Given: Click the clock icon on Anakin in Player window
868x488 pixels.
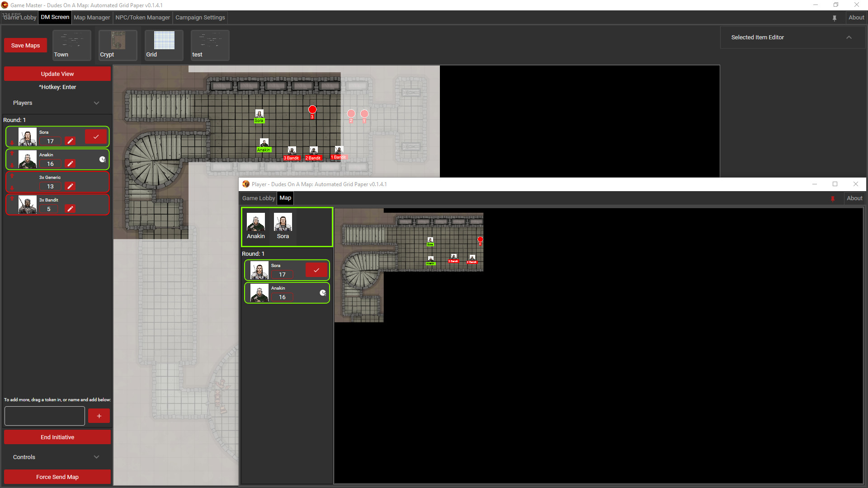Looking at the screenshot, I should [x=323, y=292].
